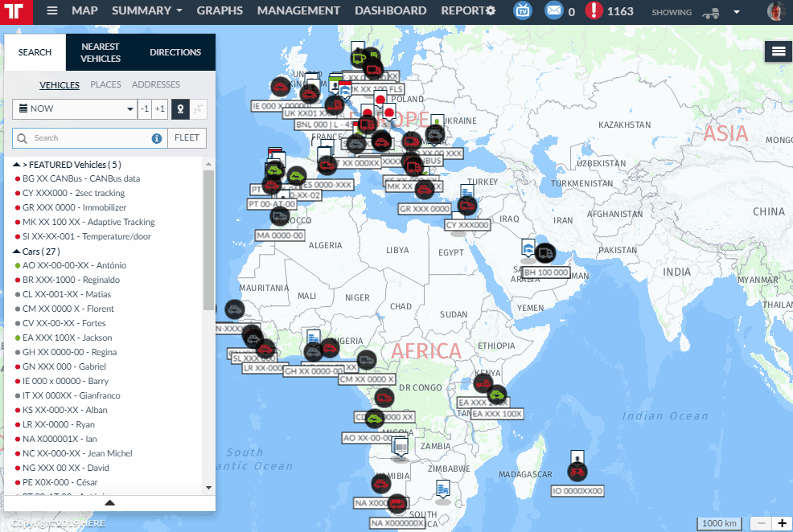Select the Places search filter
The width and height of the screenshot is (793, 532).
click(105, 84)
